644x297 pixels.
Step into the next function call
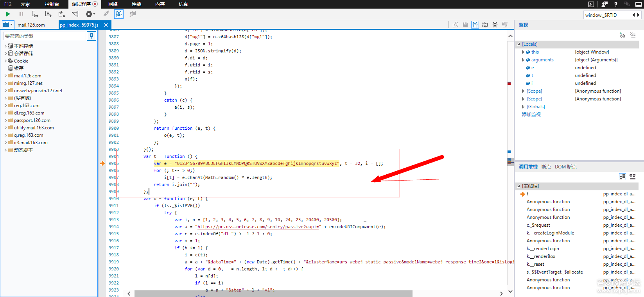[35, 14]
